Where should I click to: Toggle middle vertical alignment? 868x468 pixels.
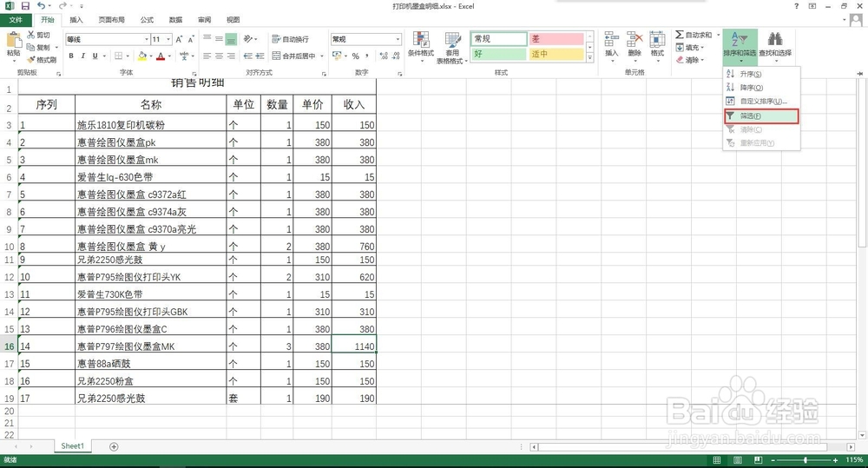[x=220, y=39]
